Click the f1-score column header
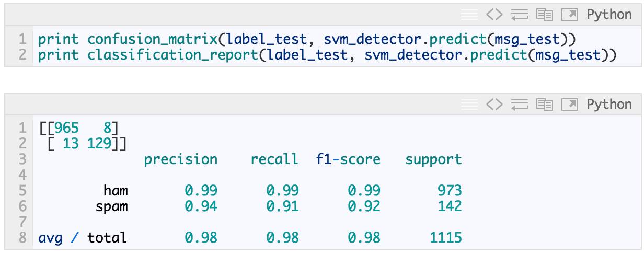This screenshot has width=644, height=254. (348, 159)
